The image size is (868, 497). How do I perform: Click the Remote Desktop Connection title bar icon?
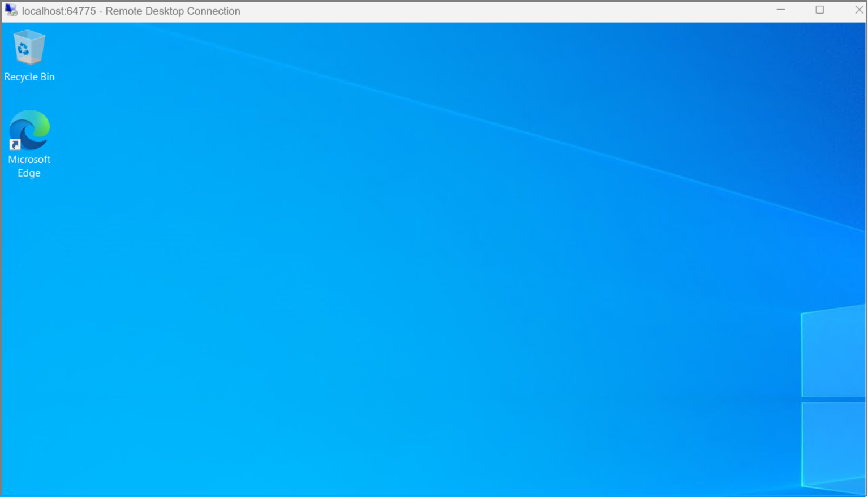tap(11, 10)
